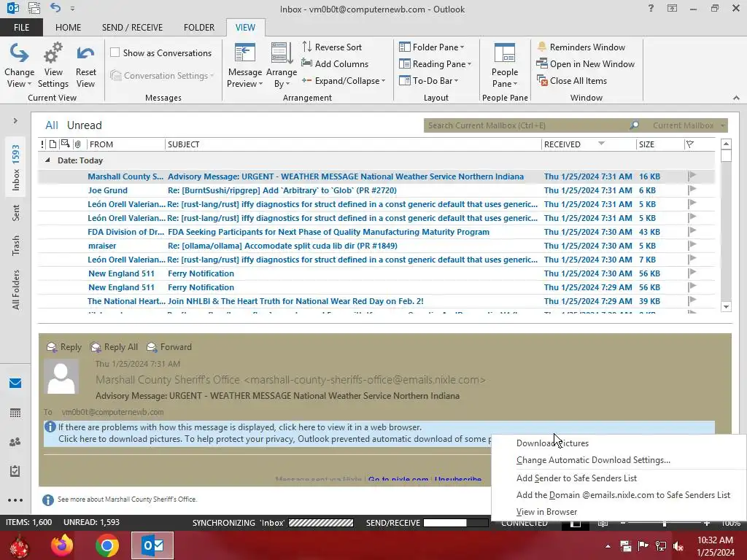Screen dimensions: 747x560
Task: Launch Firefox from the taskbar
Action: pyautogui.click(x=62, y=545)
